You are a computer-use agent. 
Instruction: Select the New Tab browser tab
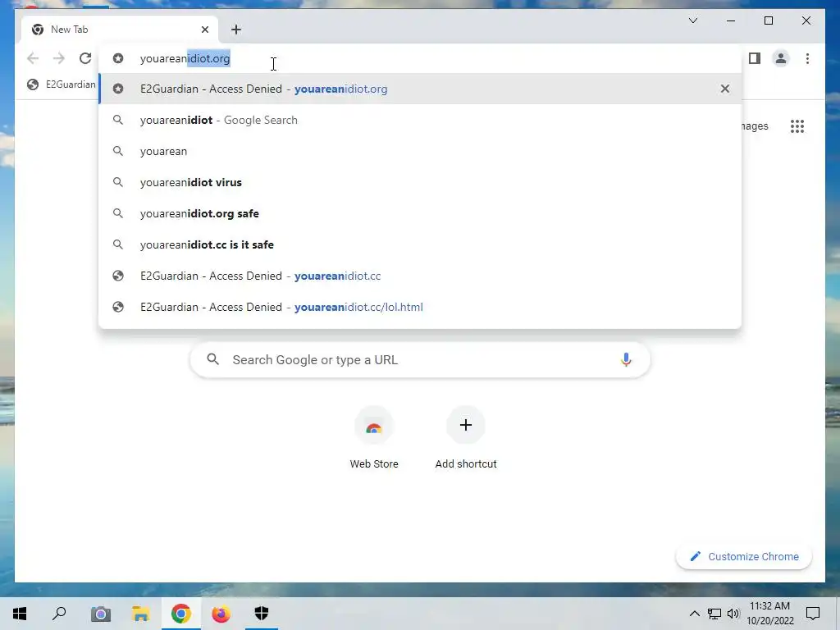point(120,30)
